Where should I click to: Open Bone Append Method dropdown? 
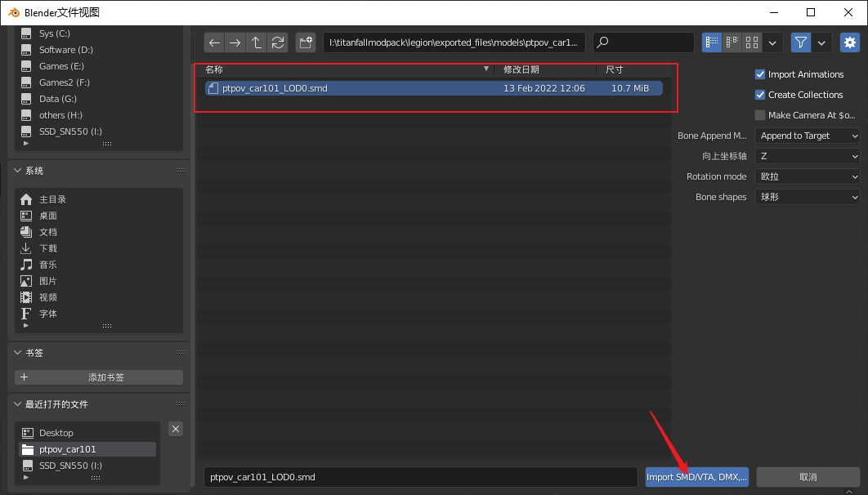[x=807, y=136]
